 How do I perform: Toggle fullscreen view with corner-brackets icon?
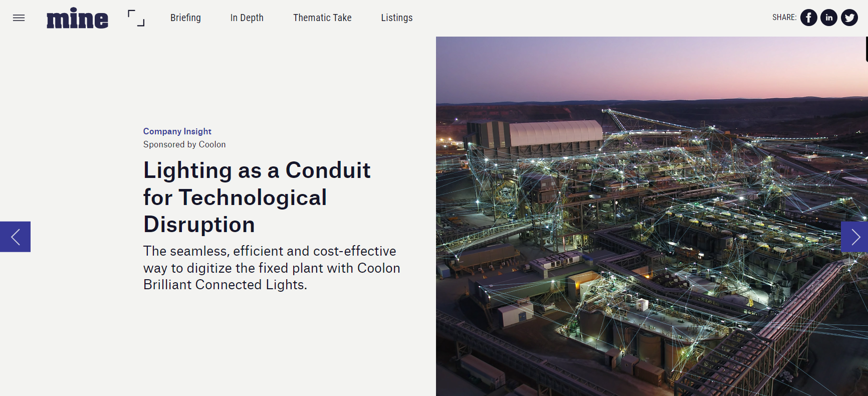click(x=136, y=18)
